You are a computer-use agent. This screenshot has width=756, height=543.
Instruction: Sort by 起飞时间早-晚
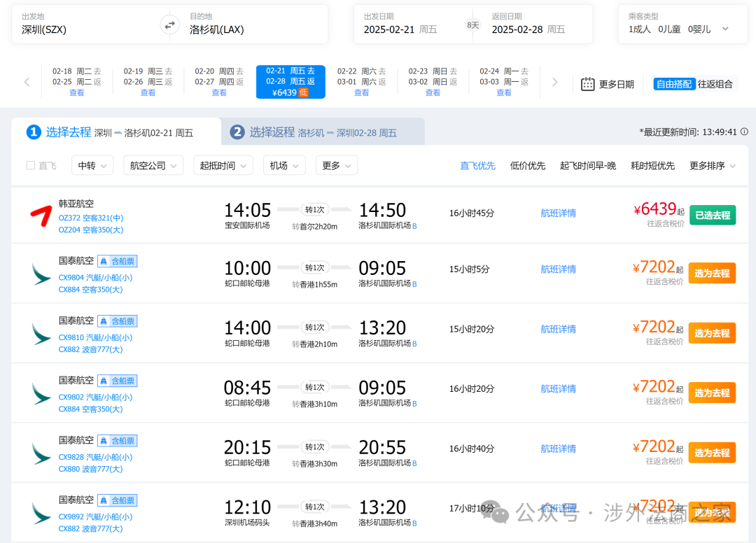(588, 166)
